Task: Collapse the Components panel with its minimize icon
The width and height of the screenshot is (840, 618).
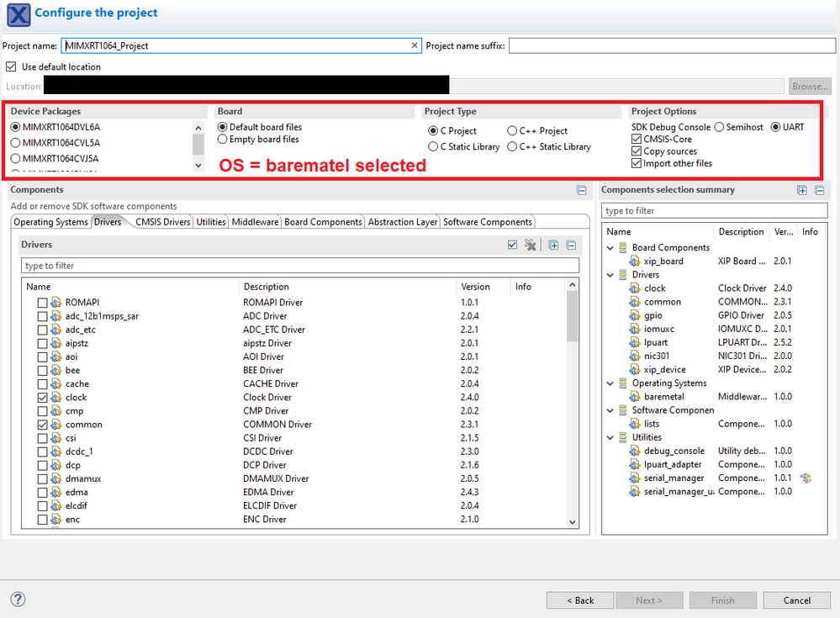Action: [x=582, y=190]
